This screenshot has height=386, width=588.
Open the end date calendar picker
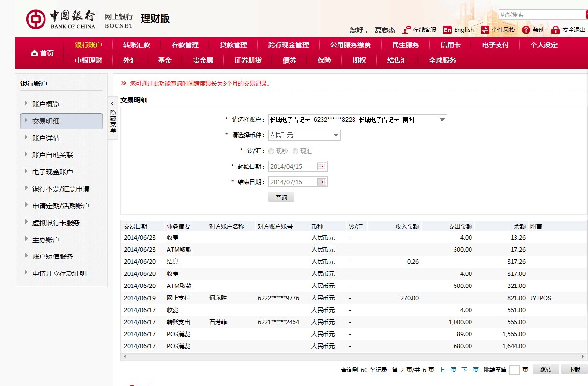click(322, 182)
